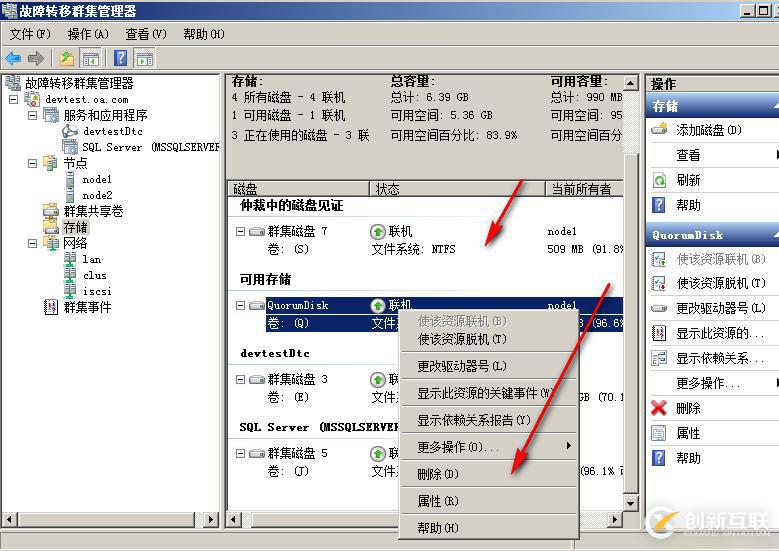
Task: Click the Up one level toolbar icon
Action: click(x=67, y=59)
